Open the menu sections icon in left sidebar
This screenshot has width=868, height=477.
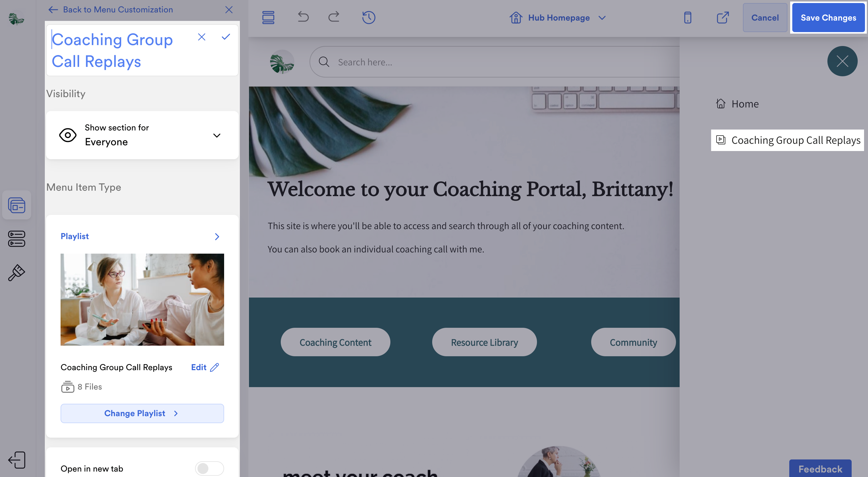pos(17,239)
